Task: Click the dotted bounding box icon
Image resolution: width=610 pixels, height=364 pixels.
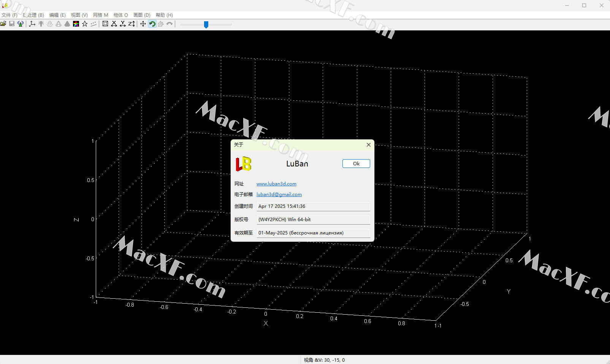Action: 105,24
